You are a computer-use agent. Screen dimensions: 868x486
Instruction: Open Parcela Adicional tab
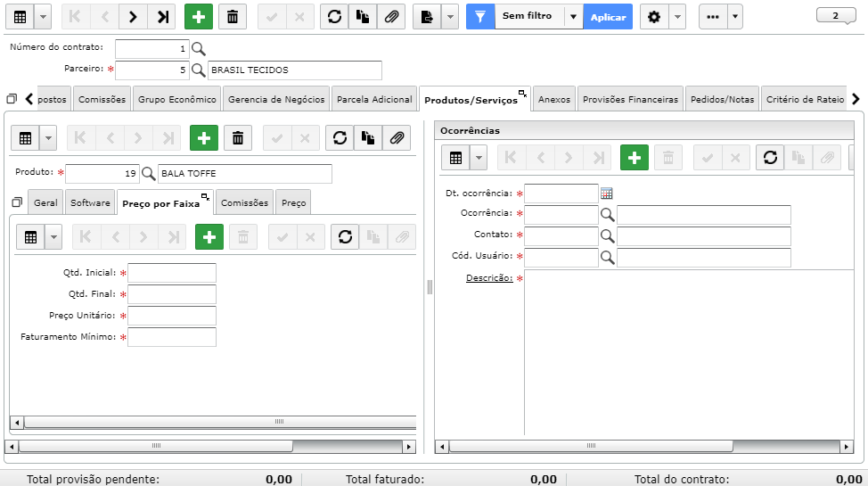click(374, 99)
